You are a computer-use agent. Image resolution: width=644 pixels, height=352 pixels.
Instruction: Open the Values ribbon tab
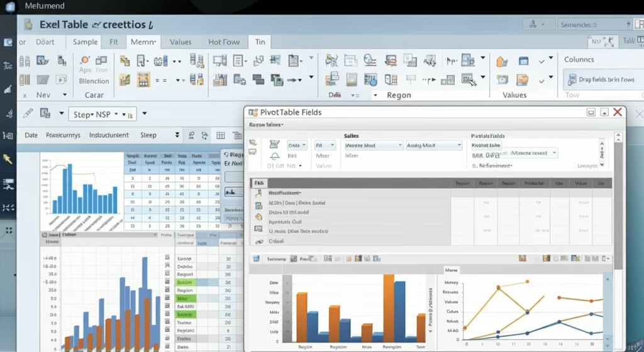click(180, 42)
